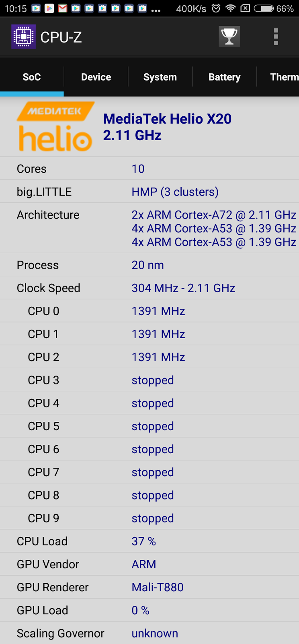
Task: Switch to the Battery tab
Action: [x=224, y=77]
